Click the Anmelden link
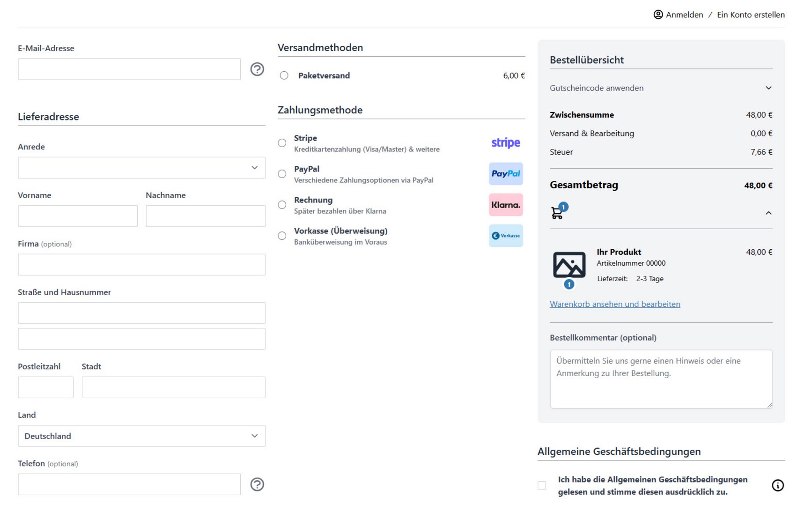812x506 pixels. pos(684,15)
